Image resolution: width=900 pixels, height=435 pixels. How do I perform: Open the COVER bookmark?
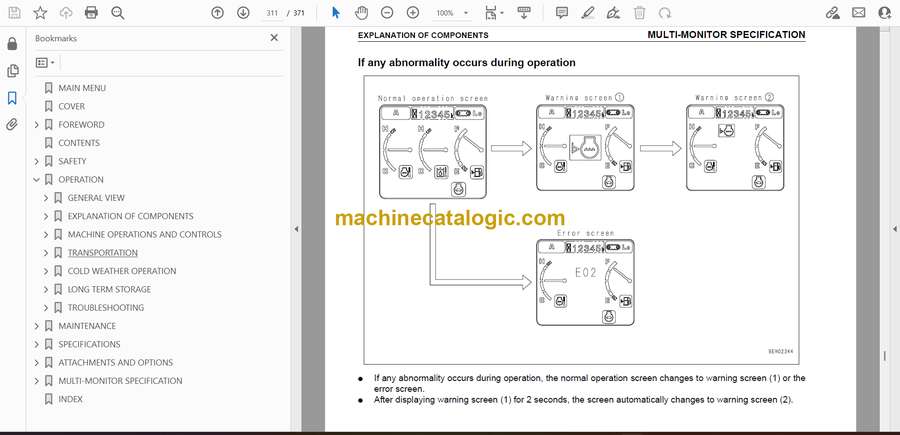(x=71, y=106)
